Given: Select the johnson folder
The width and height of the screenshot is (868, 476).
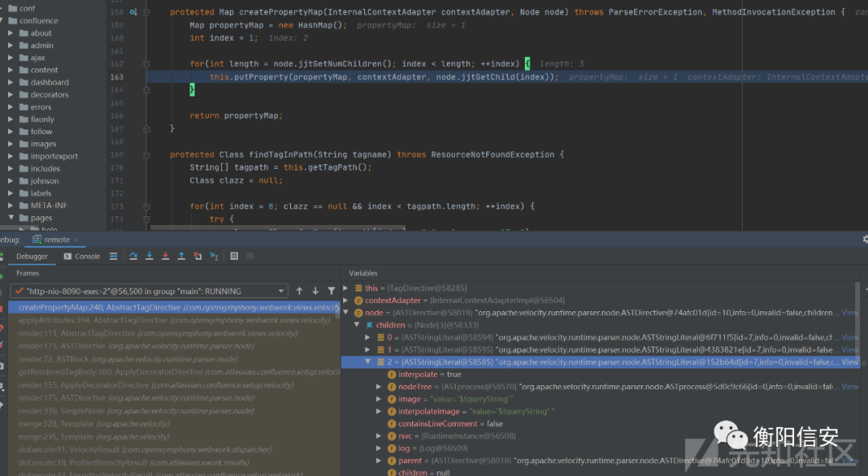Looking at the screenshot, I should coord(44,181).
